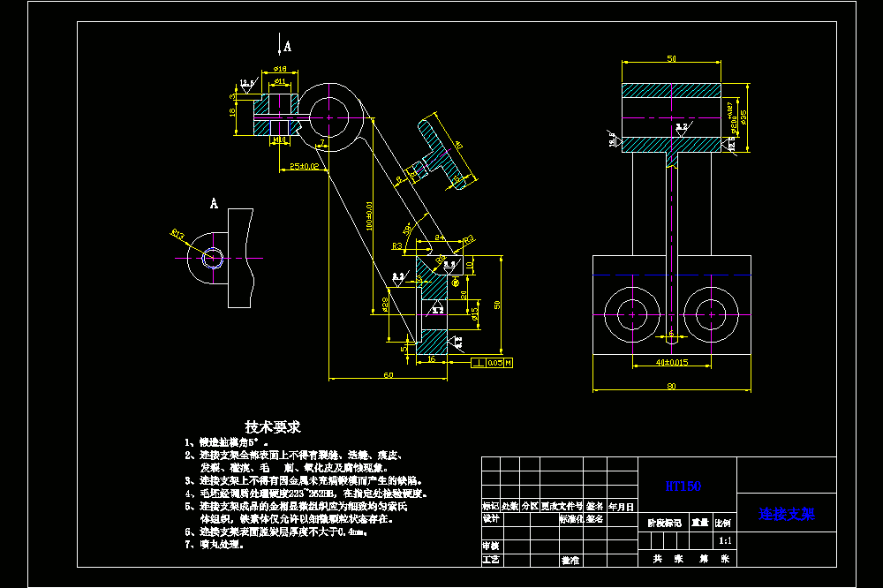Select the 59° angle dimension
This screenshot has width=883, height=588.
(x=407, y=230)
